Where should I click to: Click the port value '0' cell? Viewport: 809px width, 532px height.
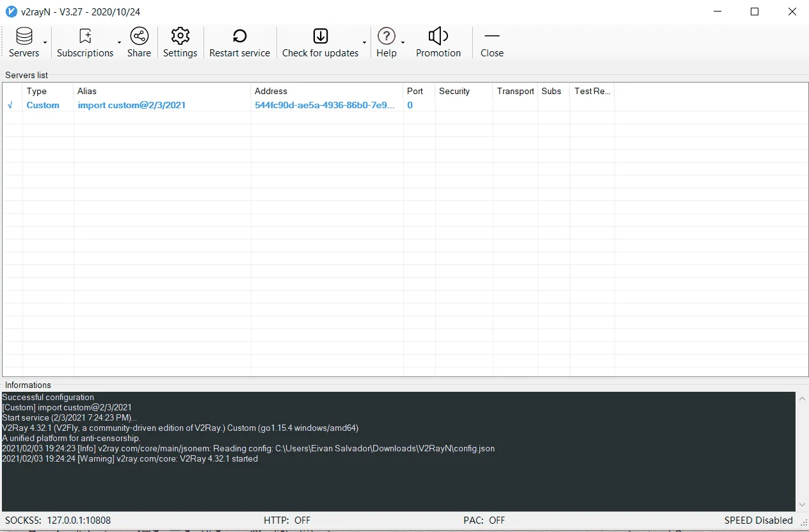(410, 105)
